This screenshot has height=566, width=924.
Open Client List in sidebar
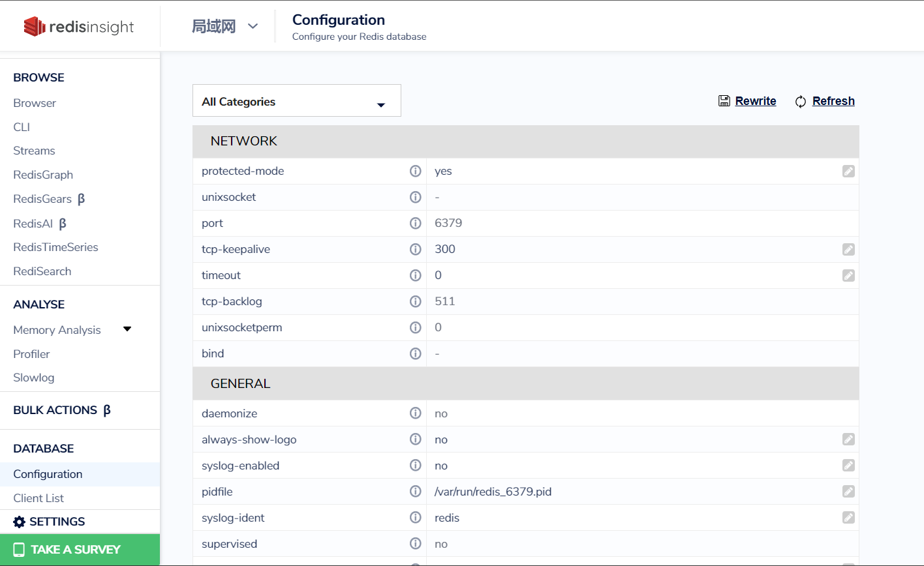pos(38,498)
